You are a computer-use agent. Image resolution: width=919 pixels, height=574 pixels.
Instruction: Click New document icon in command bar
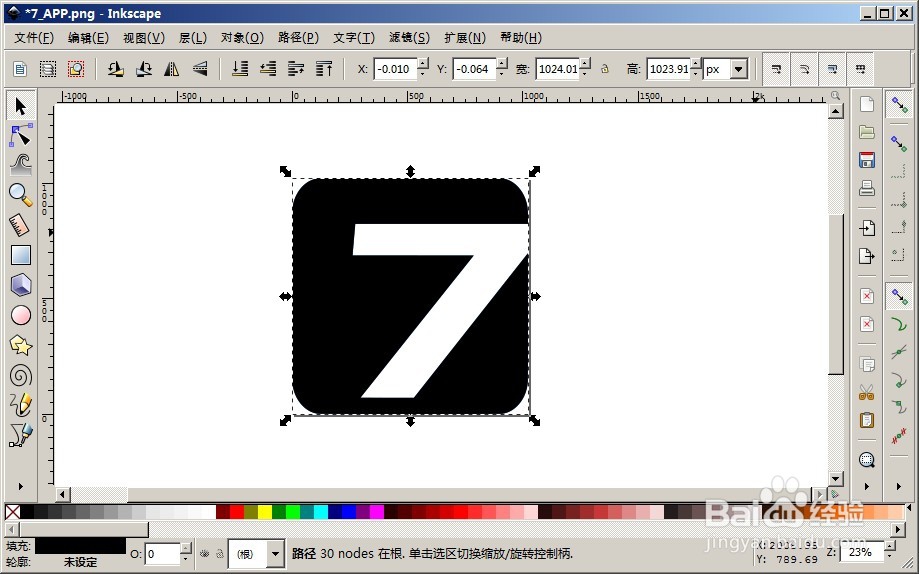point(867,104)
